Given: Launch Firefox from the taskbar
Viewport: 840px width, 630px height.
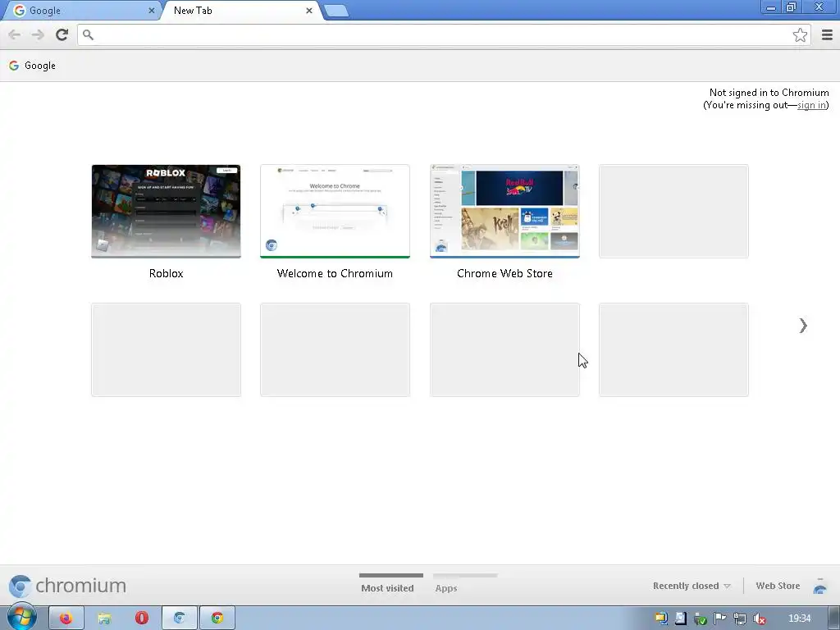Looking at the screenshot, I should pyautogui.click(x=66, y=619).
